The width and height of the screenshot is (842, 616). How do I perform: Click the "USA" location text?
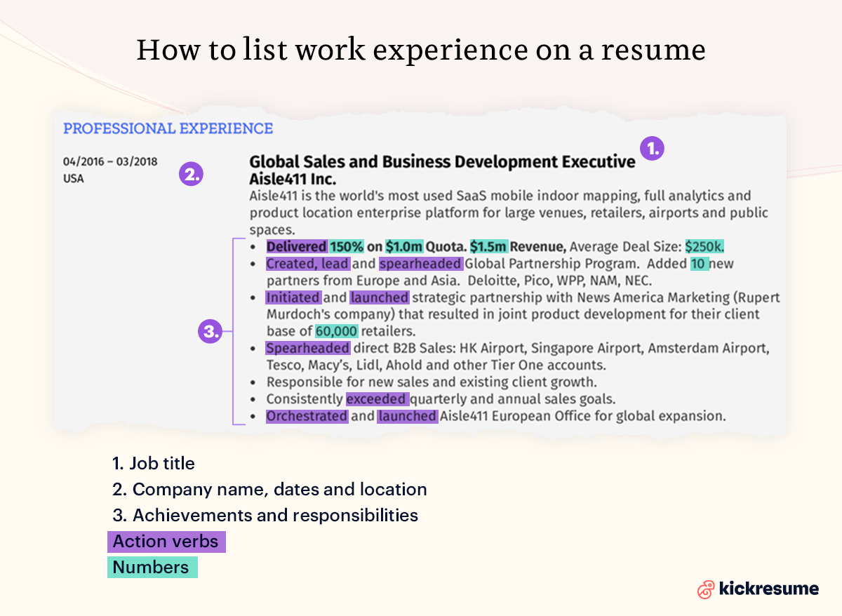(73, 179)
